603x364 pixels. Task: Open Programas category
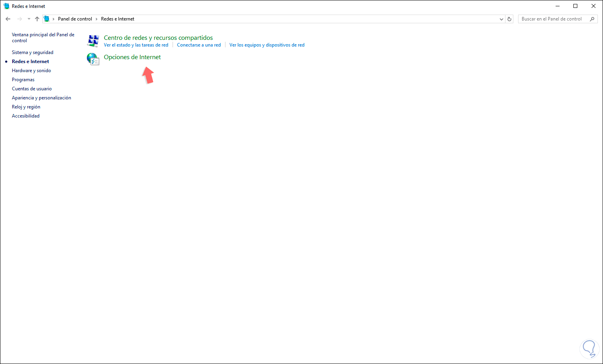pos(23,80)
